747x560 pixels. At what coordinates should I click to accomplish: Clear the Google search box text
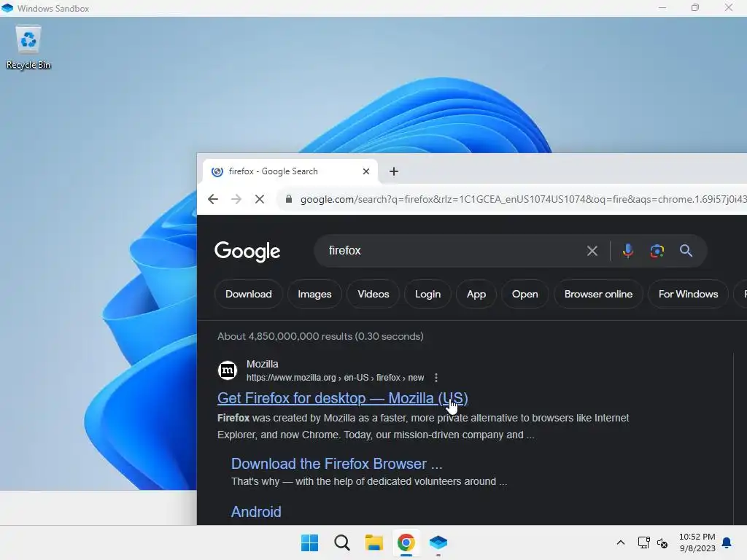pyautogui.click(x=592, y=251)
